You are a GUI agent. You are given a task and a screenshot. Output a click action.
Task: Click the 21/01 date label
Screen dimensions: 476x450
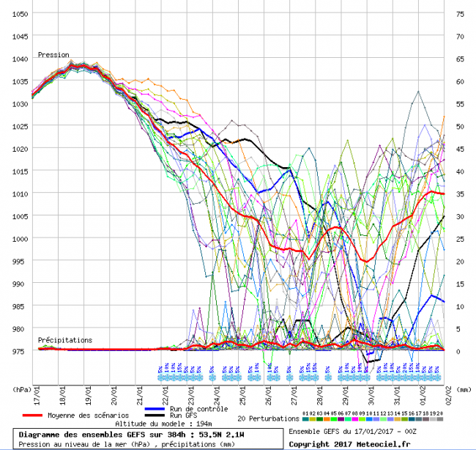pos(140,396)
